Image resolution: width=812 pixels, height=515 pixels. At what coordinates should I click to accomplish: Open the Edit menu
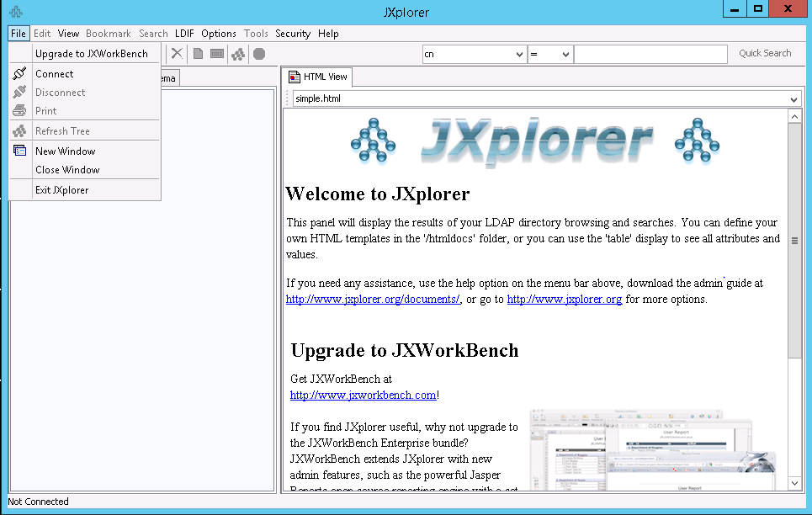[42, 33]
